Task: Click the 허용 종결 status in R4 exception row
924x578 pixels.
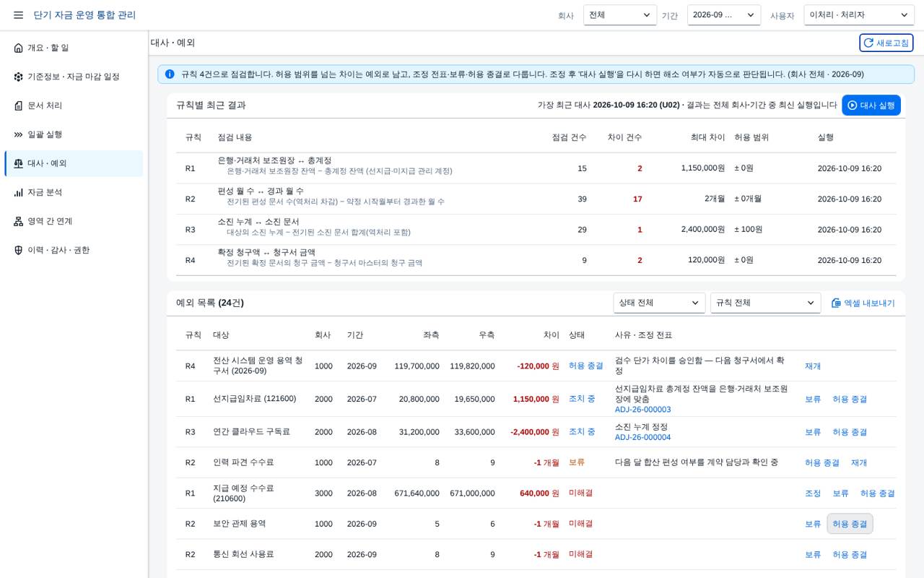Action: 586,366
